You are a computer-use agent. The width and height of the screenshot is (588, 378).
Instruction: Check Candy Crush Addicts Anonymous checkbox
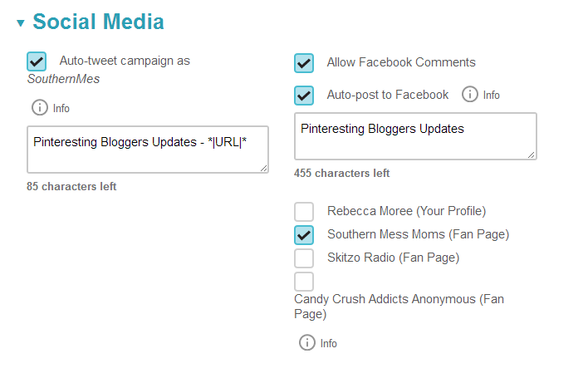304,282
